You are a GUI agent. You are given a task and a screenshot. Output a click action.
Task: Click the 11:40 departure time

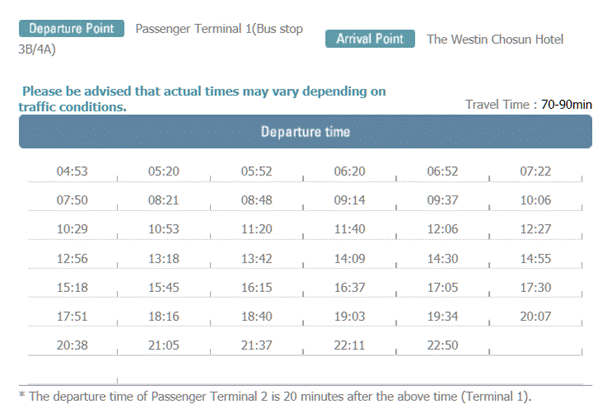click(350, 229)
